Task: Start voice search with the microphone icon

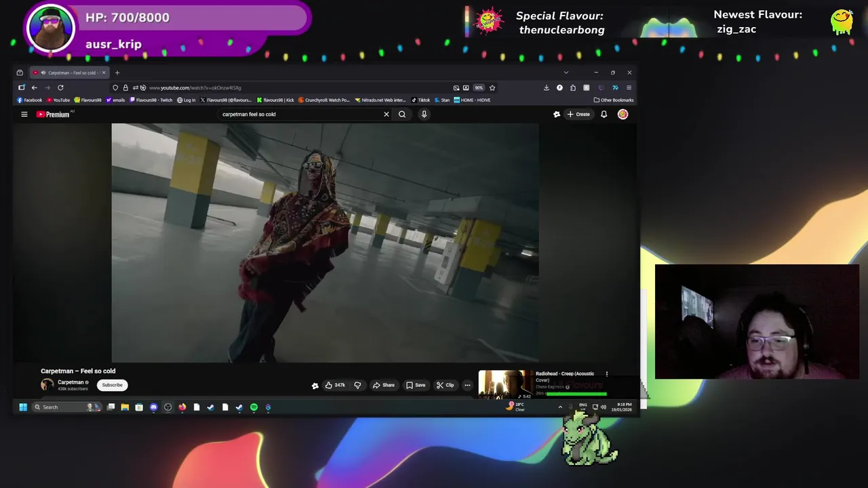Action: pyautogui.click(x=424, y=114)
